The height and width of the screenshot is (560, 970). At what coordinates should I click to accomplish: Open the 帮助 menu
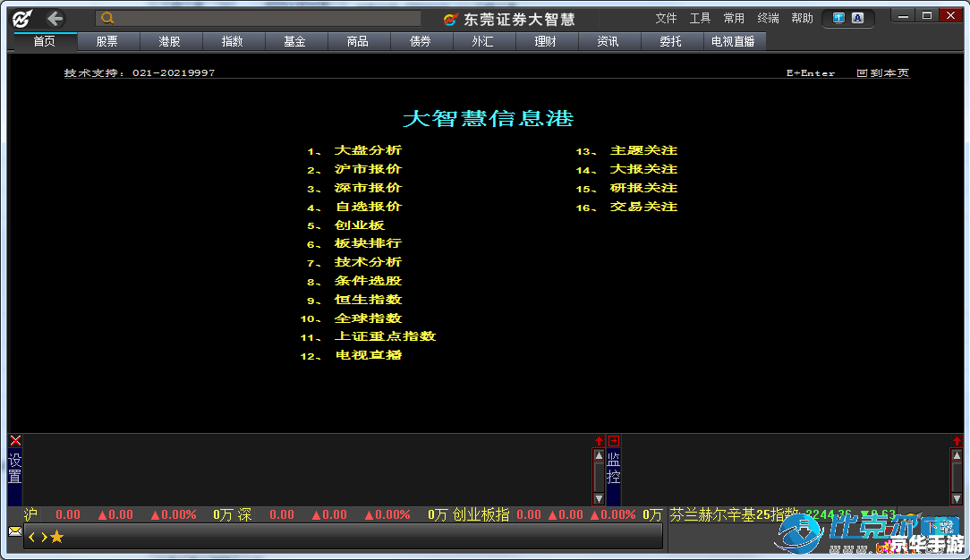pos(803,19)
